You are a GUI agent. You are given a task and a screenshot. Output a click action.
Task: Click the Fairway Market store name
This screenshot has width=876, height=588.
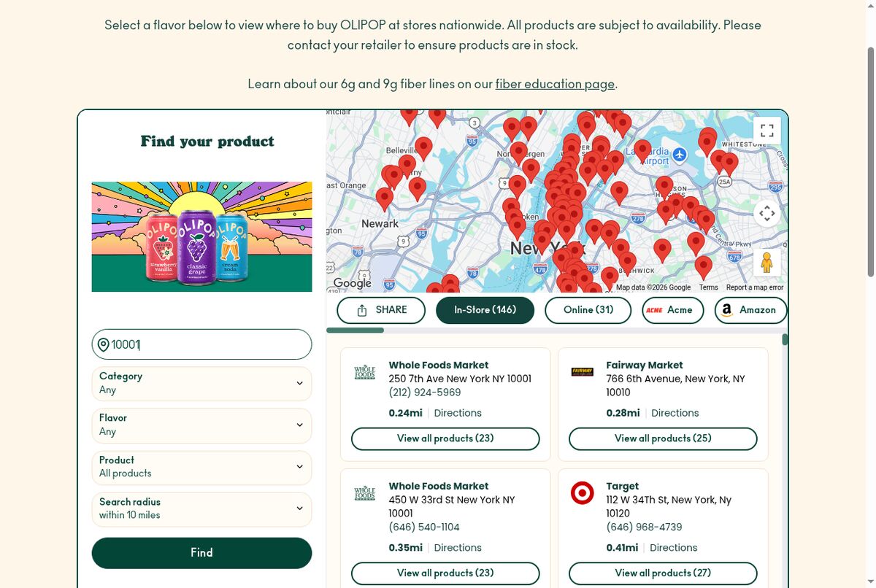(x=645, y=365)
